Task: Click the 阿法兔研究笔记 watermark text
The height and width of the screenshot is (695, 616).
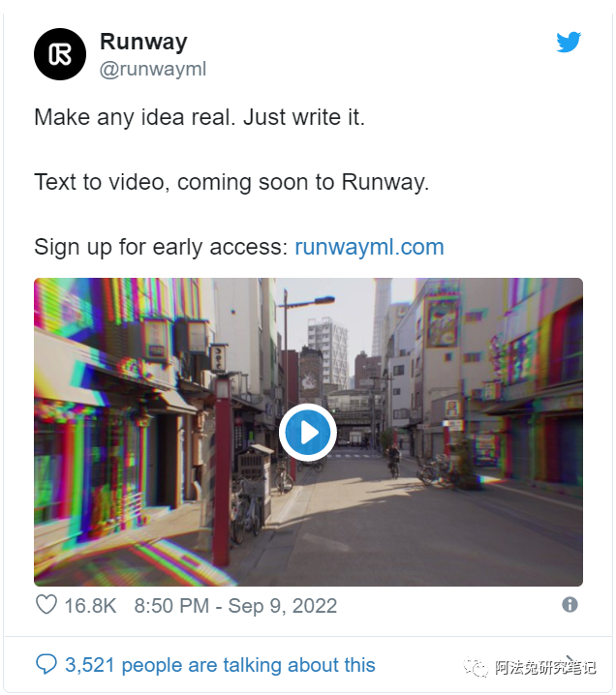Action: [545, 668]
